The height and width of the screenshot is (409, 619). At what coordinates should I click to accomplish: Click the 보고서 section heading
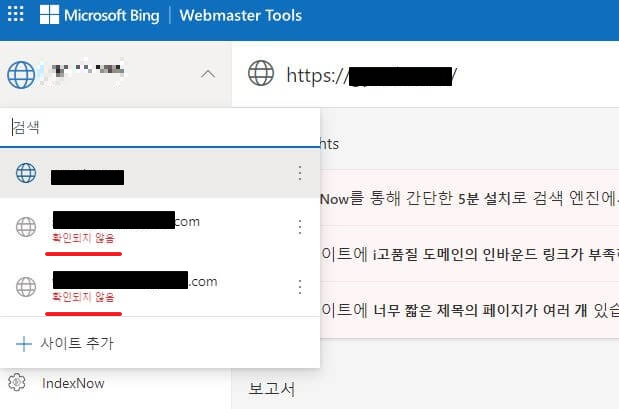pyautogui.click(x=272, y=389)
